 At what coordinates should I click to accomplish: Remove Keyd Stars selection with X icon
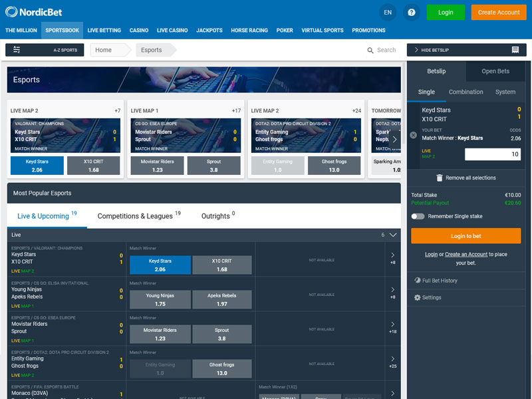point(413,135)
